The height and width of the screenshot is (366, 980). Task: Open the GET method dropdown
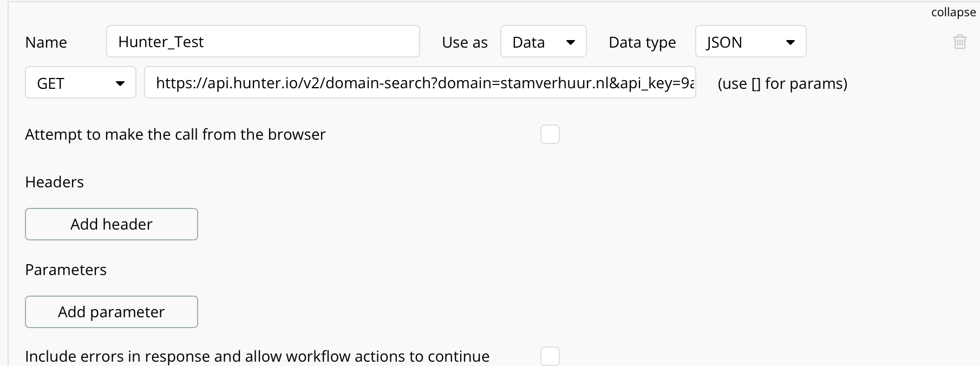pyautogui.click(x=80, y=83)
